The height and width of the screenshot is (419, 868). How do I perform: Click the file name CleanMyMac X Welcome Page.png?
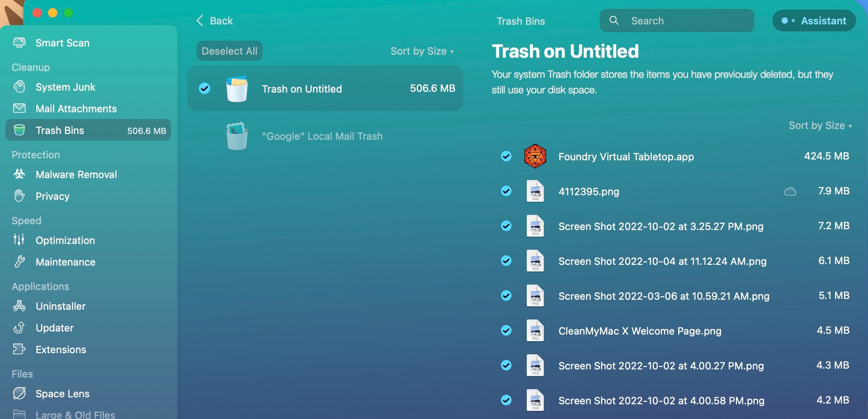coord(640,331)
